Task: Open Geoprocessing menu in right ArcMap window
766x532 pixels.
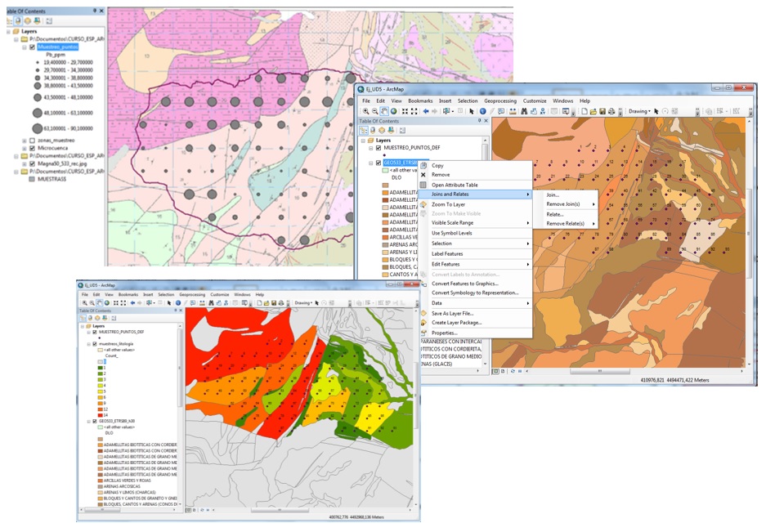Action: pos(499,101)
